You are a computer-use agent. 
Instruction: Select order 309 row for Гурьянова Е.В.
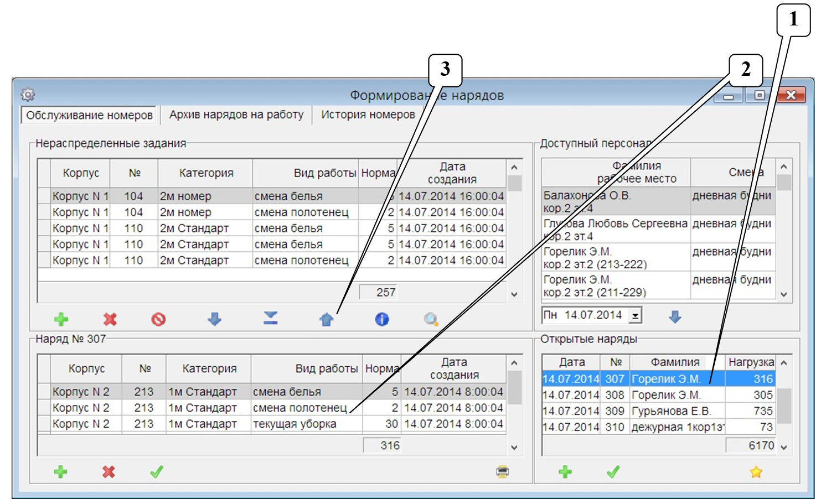pyautogui.click(x=659, y=411)
